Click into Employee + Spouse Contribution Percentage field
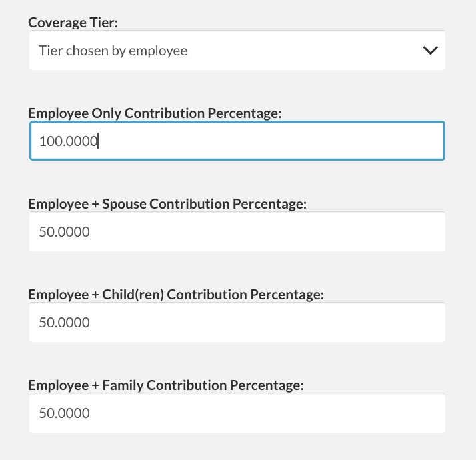 coord(237,231)
